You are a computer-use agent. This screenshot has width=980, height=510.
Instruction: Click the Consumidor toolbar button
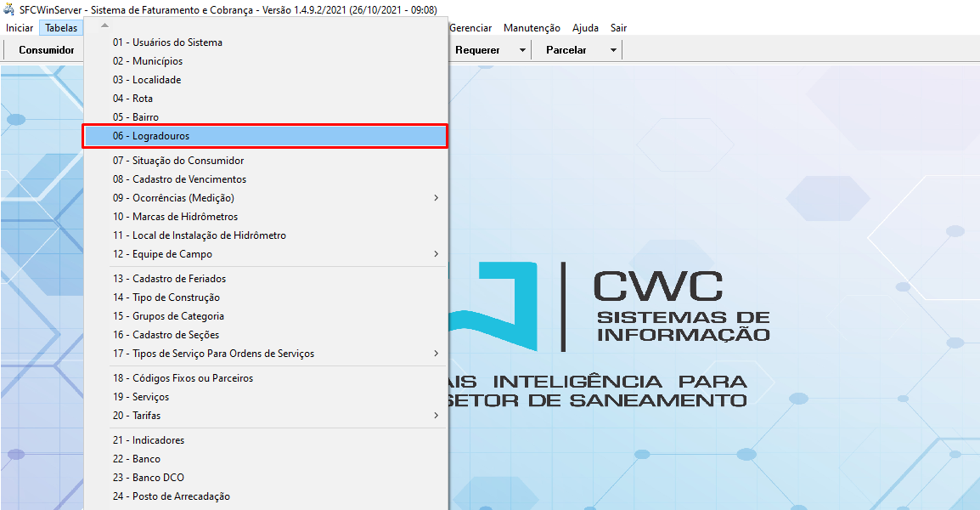coord(47,50)
